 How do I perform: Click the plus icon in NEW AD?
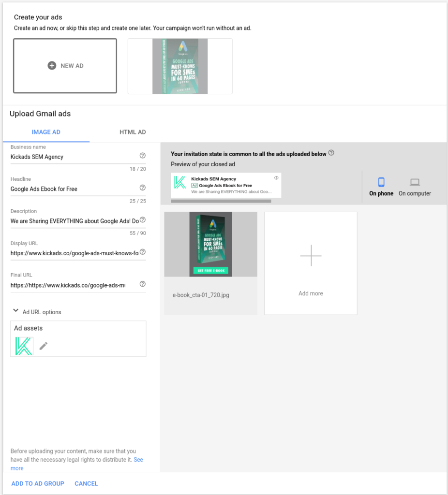(52, 65)
